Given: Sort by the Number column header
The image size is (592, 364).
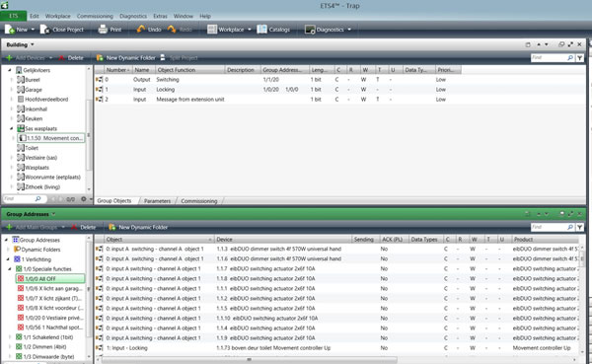Looking at the screenshot, I should tap(117, 70).
